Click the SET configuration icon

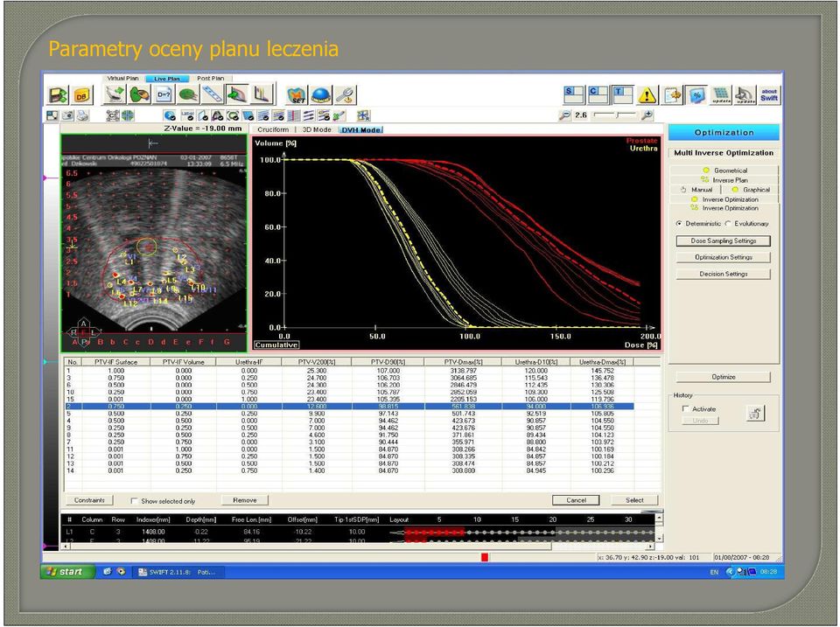(297, 94)
